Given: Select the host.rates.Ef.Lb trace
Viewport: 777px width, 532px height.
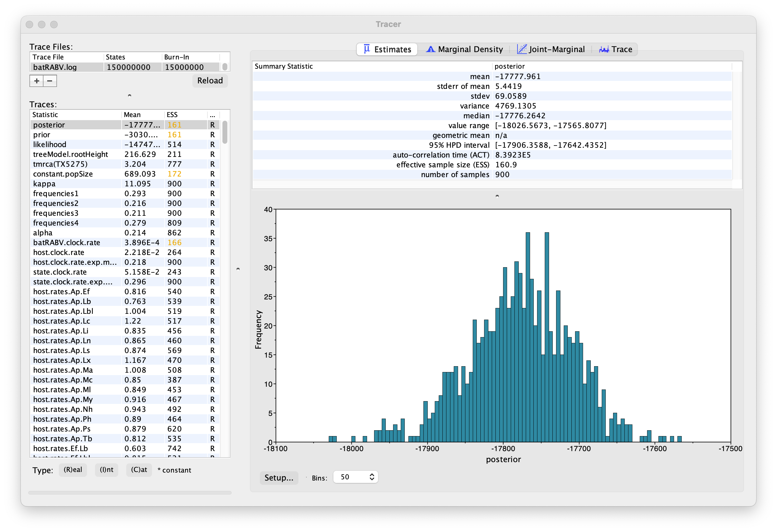Looking at the screenshot, I should point(125,448).
